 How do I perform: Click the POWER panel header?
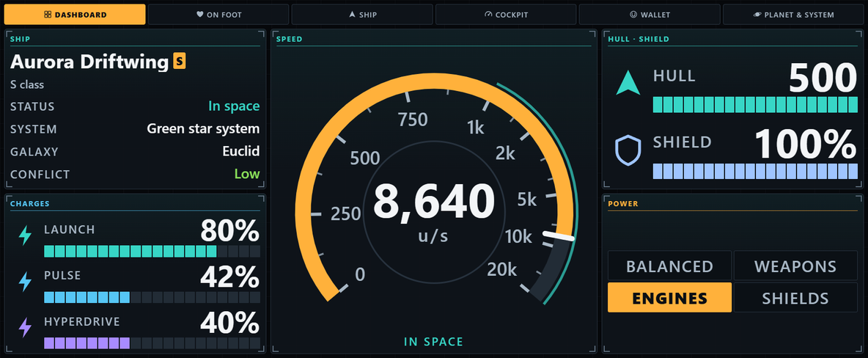pos(622,203)
